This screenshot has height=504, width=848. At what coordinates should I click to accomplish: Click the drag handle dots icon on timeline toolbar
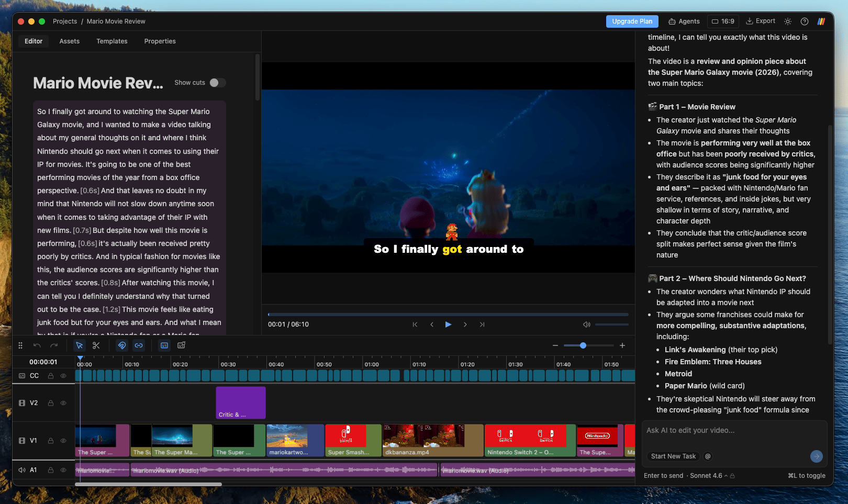[20, 345]
